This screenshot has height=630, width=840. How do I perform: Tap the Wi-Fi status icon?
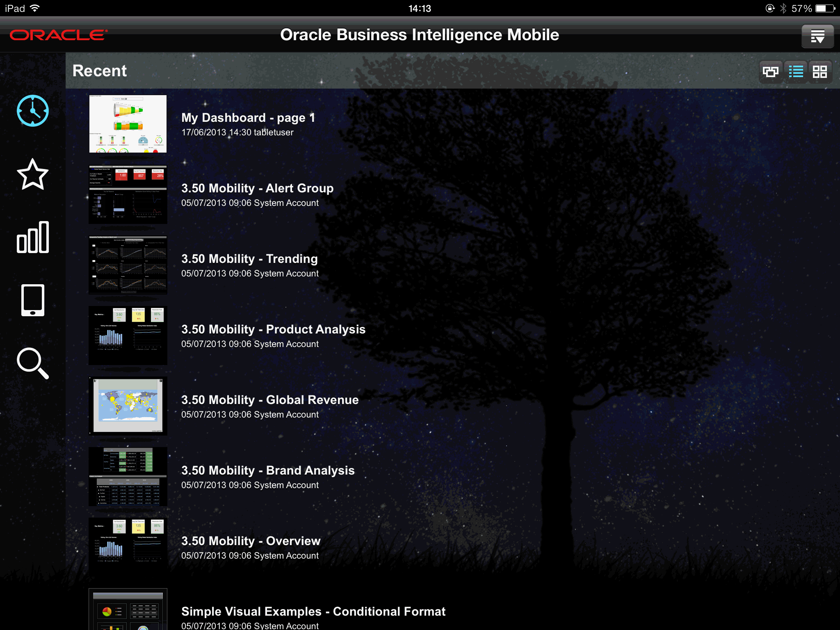(x=35, y=8)
